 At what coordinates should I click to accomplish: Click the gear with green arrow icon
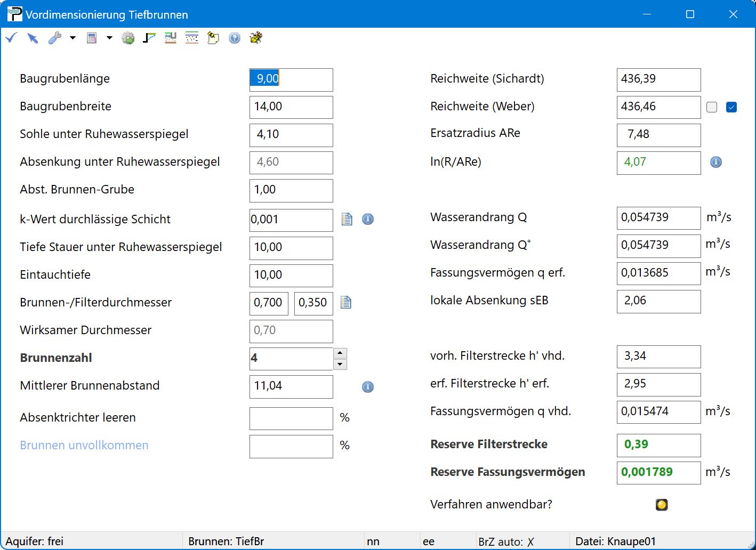coord(128,38)
